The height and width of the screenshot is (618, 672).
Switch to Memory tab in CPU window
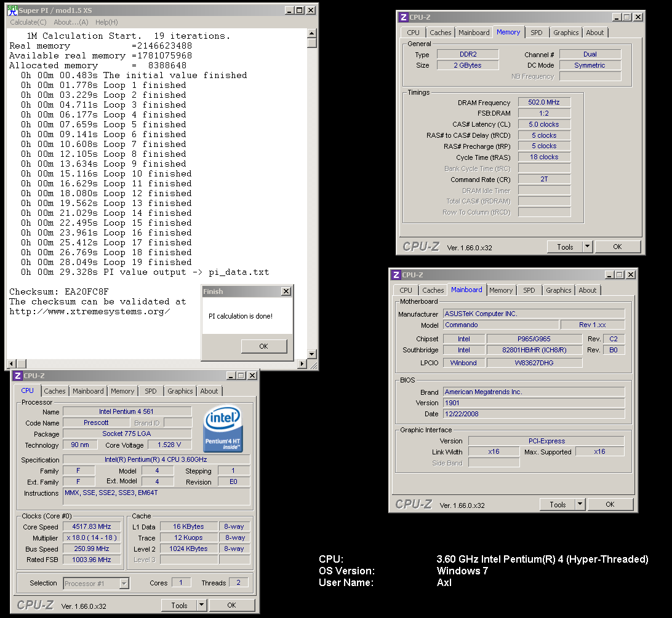click(122, 391)
